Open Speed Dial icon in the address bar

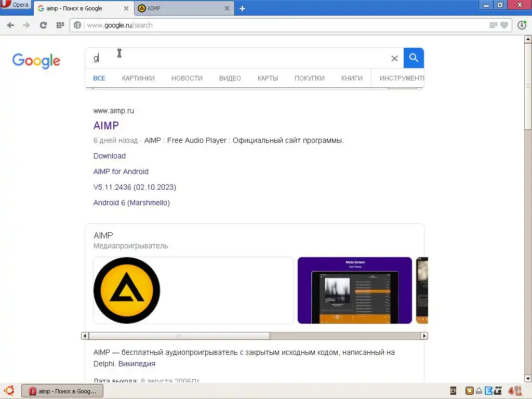coord(494,25)
